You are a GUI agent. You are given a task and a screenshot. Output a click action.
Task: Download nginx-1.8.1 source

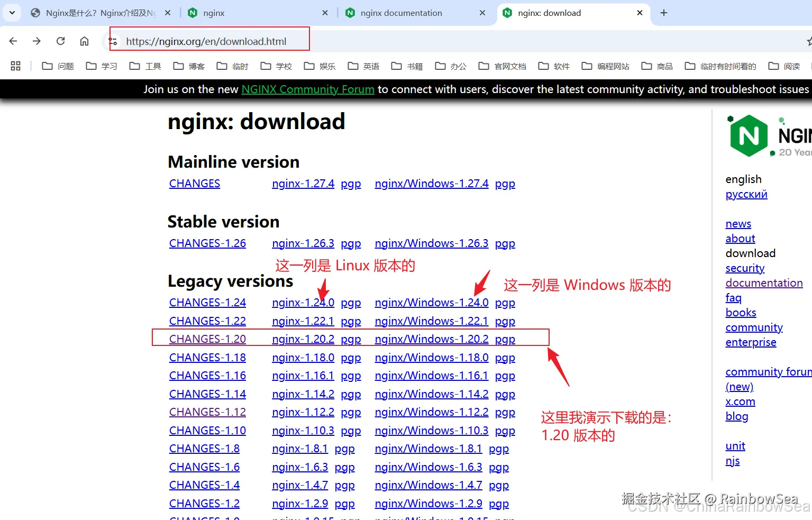[x=300, y=449]
